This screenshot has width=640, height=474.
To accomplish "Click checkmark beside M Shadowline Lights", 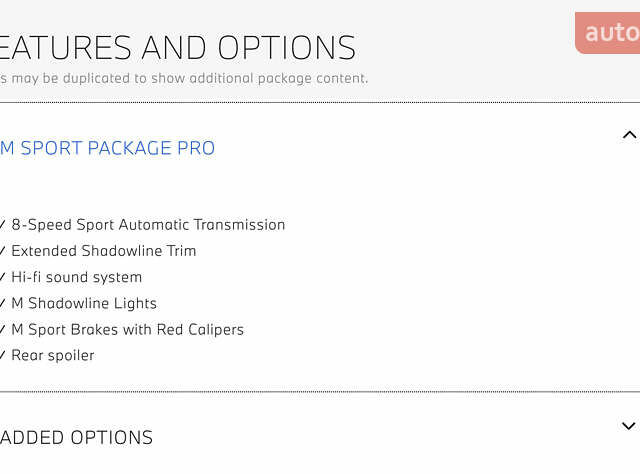I will click(2, 303).
